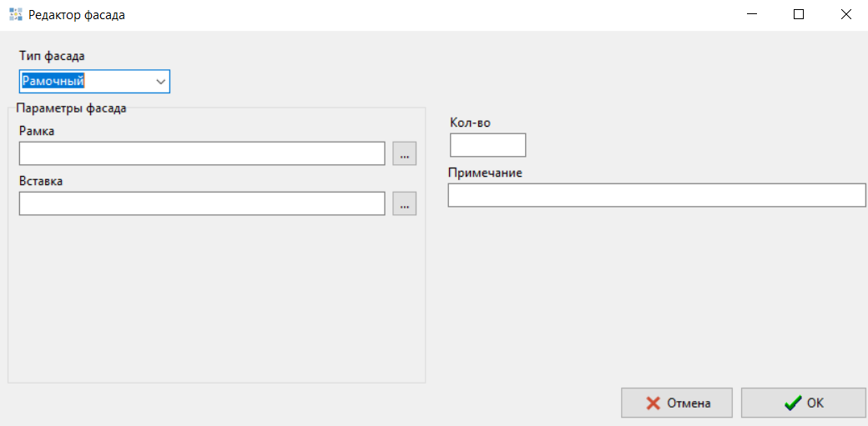Click the Примечание label

coord(485,173)
